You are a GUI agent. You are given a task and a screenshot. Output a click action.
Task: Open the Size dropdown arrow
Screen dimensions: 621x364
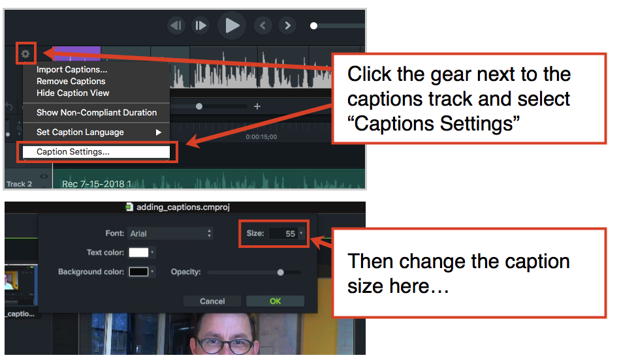coord(301,233)
